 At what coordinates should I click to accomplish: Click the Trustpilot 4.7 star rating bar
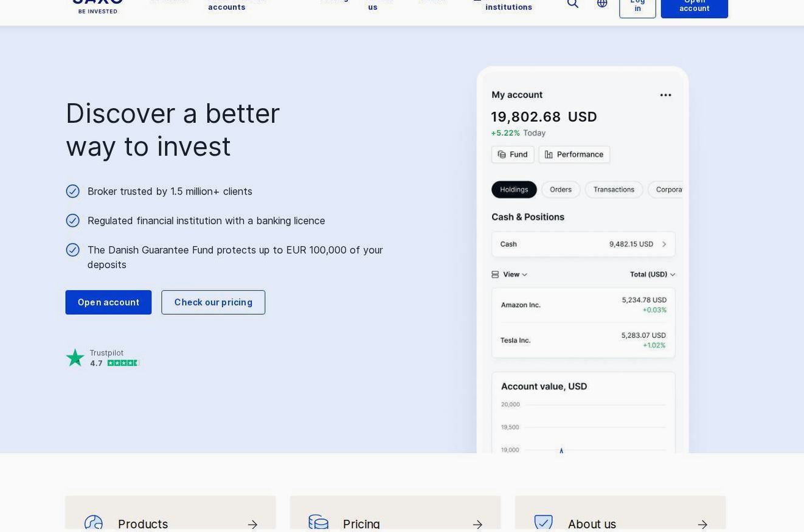(123, 363)
